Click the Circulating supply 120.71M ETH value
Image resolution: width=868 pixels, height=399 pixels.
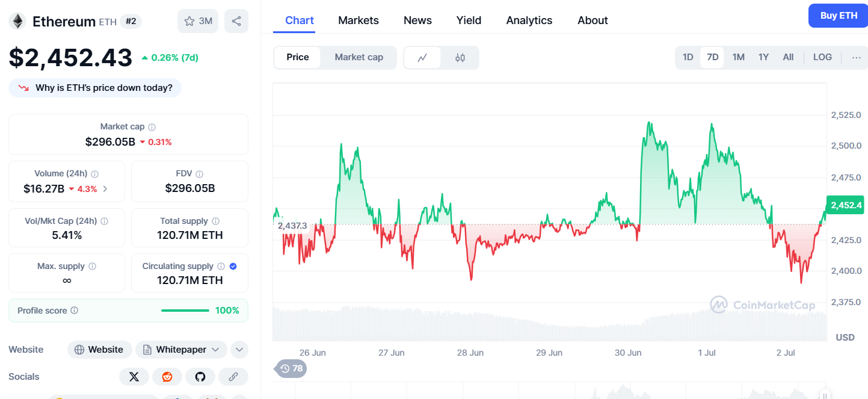[190, 280]
